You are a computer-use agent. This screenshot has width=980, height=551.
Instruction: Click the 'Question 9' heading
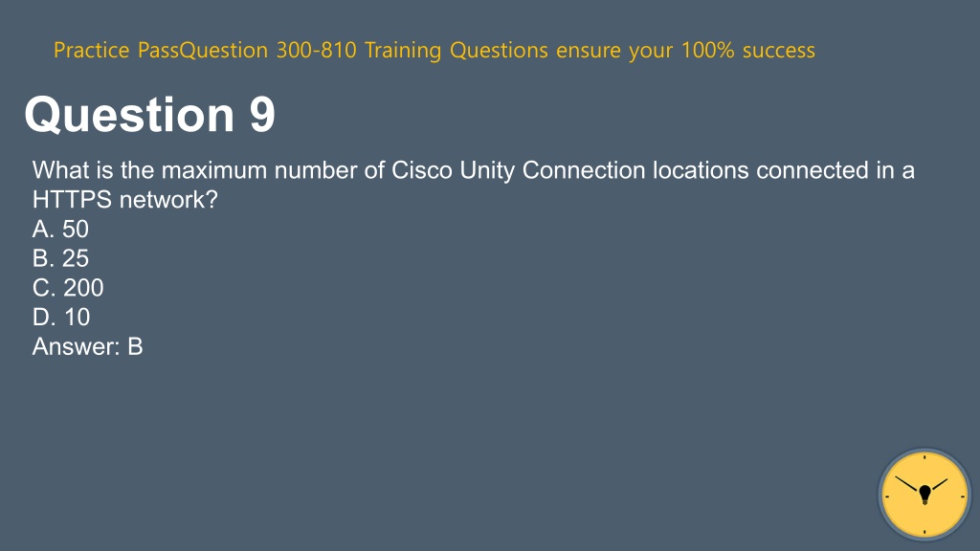coord(150,115)
